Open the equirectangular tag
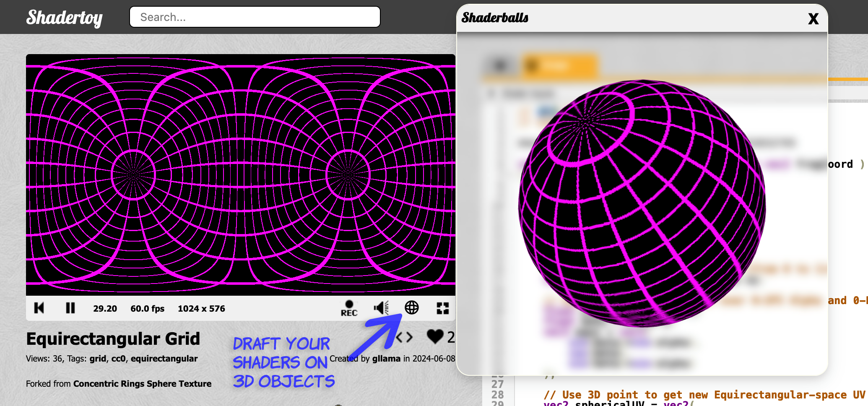 [164, 359]
